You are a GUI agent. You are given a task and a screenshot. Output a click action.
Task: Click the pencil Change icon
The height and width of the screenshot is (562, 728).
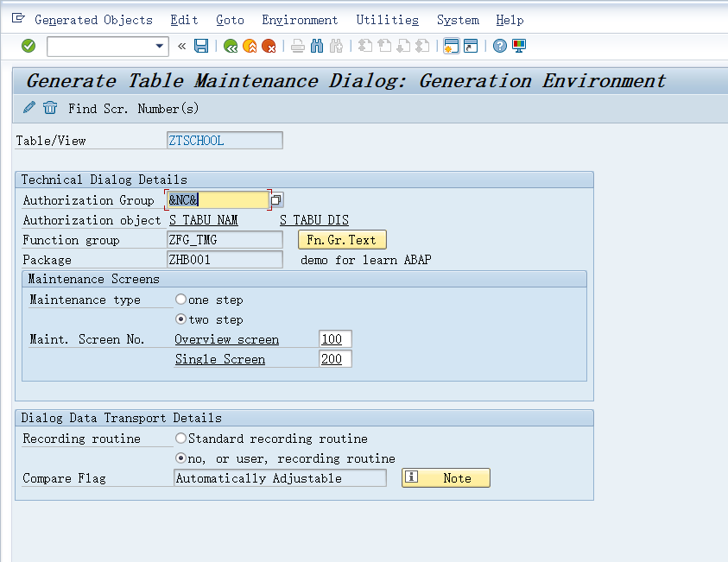[x=29, y=108]
